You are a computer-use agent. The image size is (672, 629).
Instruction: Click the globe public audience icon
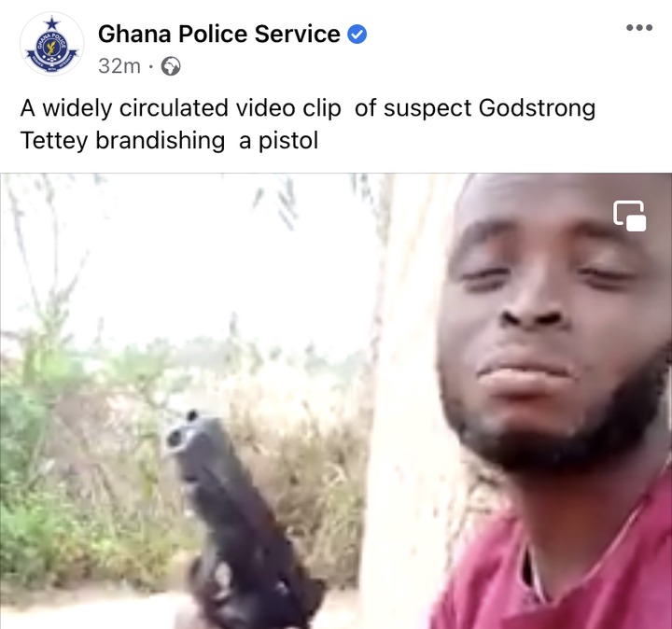pos(171,66)
